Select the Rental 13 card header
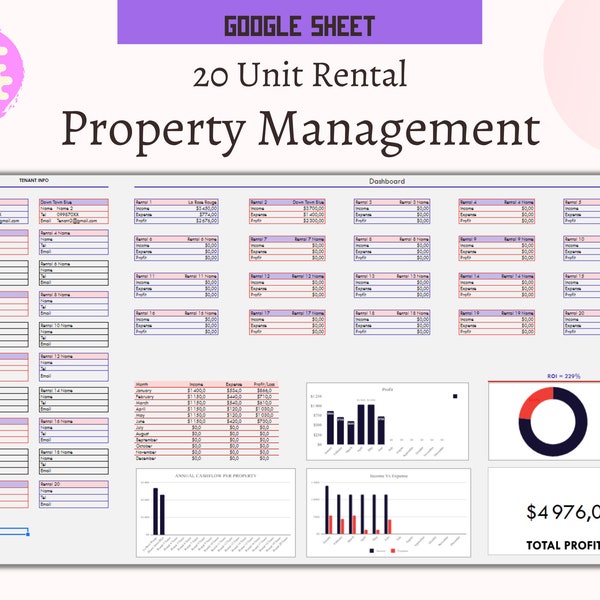This screenshot has width=600, height=600. pos(392,276)
